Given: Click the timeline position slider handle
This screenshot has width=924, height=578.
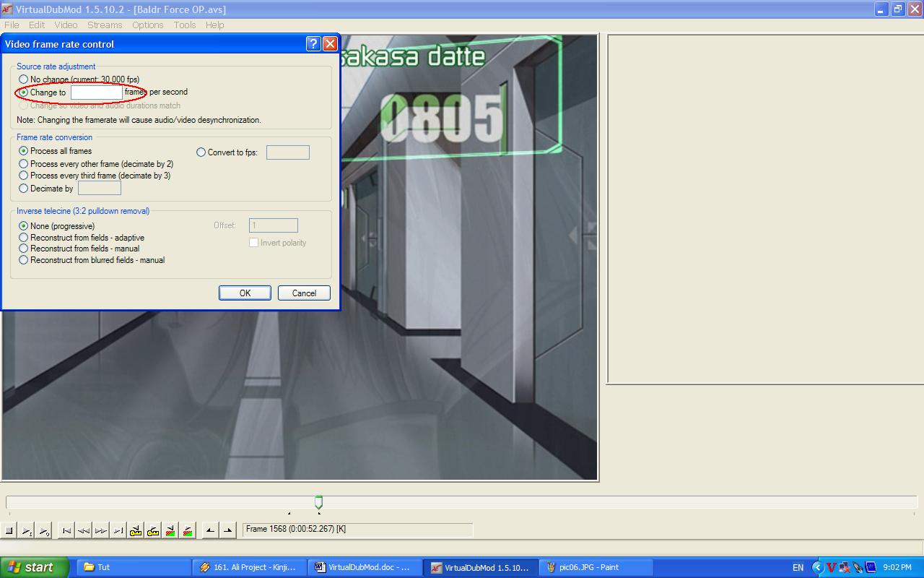Looking at the screenshot, I should coord(318,502).
